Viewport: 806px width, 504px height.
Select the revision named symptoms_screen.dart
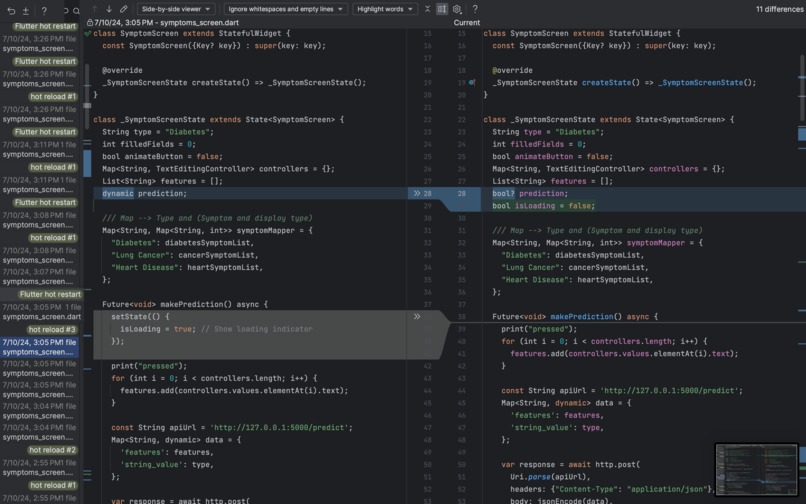[41, 312]
